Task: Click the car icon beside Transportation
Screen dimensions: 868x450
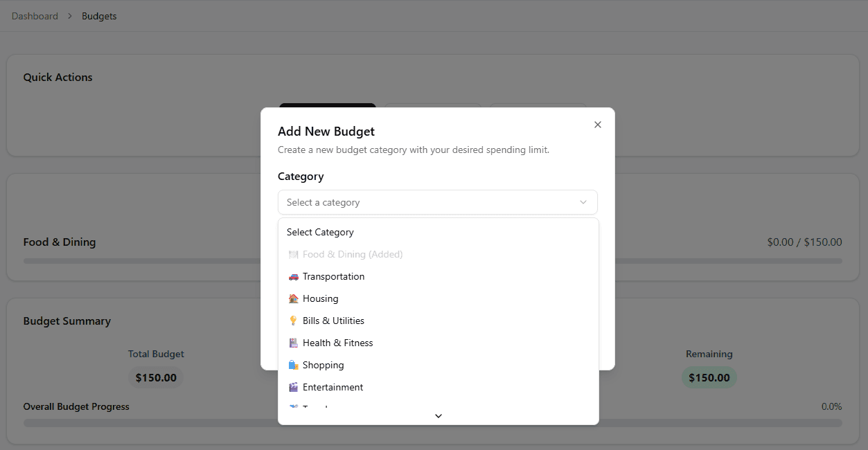Action: point(294,276)
